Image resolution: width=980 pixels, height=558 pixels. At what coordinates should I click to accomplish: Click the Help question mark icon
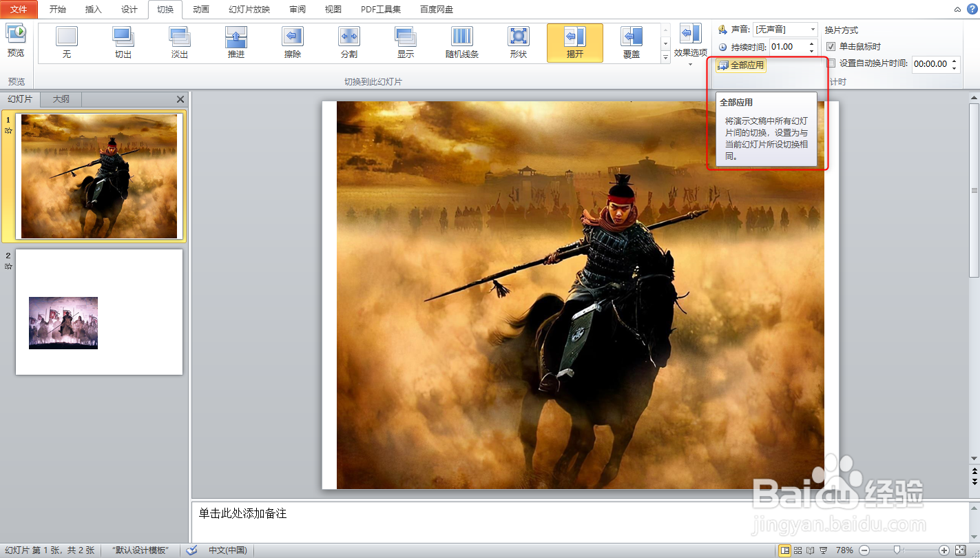point(972,10)
